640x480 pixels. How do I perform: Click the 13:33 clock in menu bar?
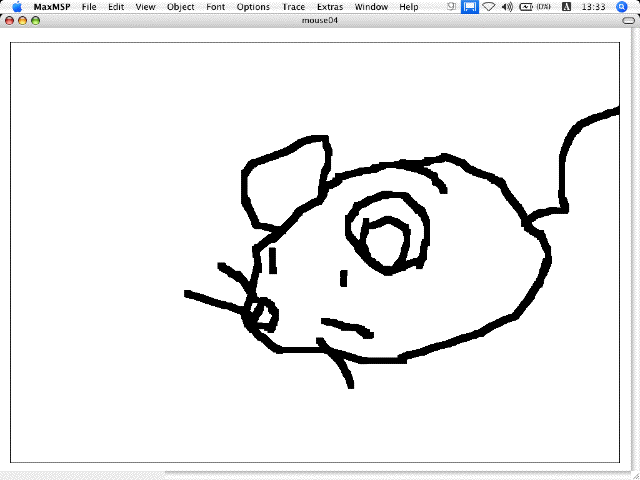593,7
